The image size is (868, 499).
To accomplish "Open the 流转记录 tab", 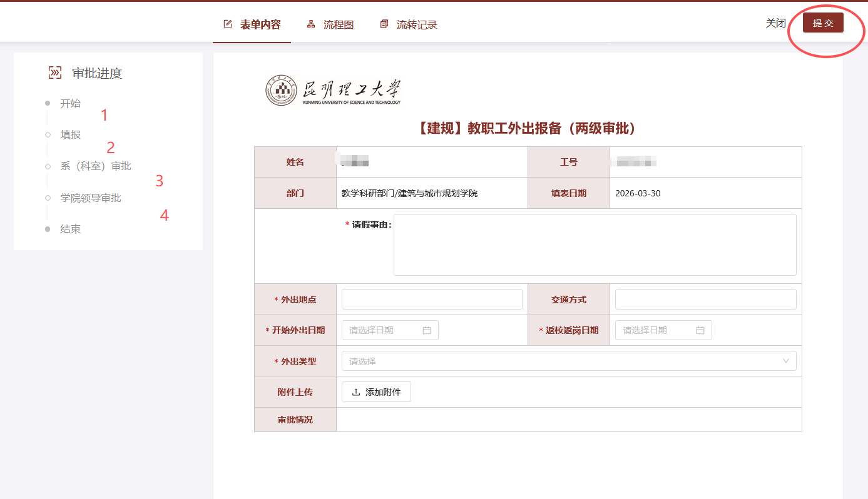I will point(416,25).
